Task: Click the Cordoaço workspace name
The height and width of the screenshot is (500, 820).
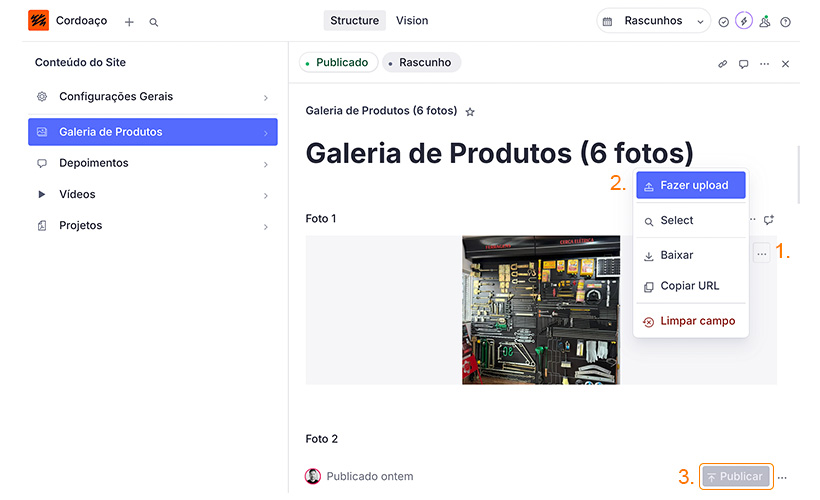Action: pos(82,20)
